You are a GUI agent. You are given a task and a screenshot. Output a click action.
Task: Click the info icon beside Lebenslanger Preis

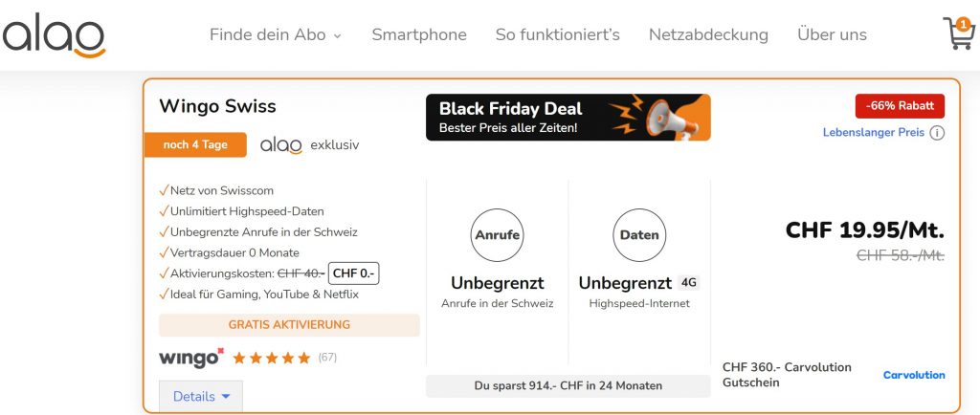pos(937,133)
